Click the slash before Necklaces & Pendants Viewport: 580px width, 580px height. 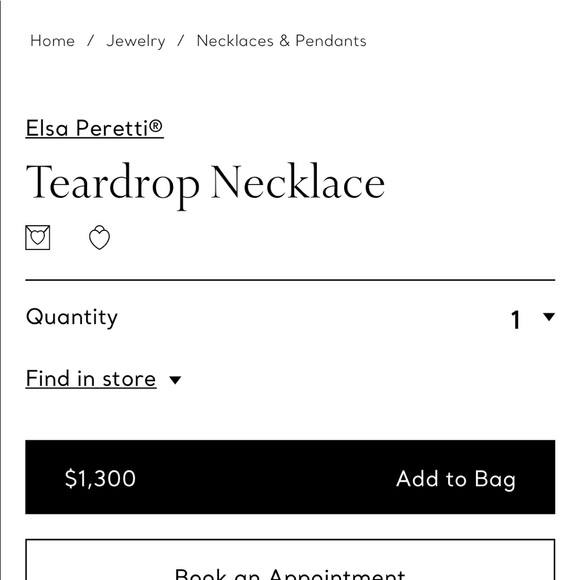181,41
